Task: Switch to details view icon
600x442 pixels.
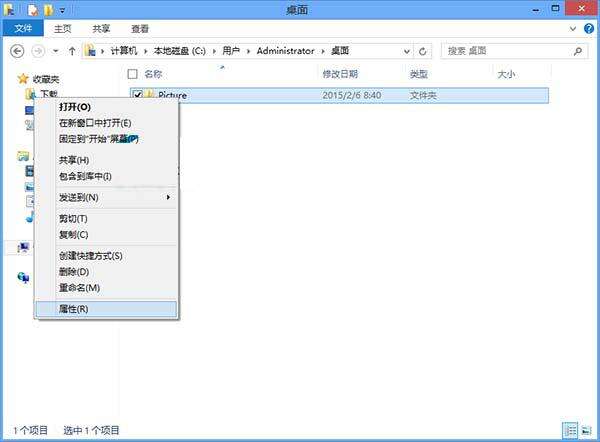Action: pos(570,431)
